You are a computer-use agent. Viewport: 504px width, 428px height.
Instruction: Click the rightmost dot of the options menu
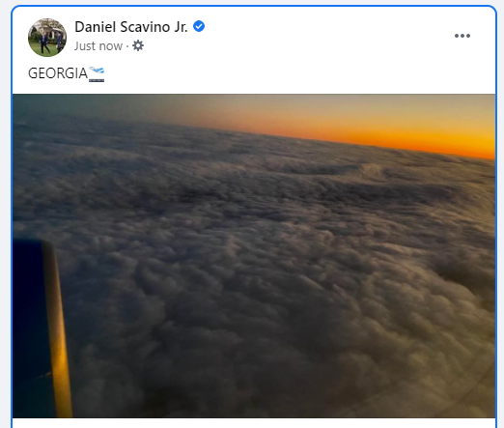(x=468, y=36)
